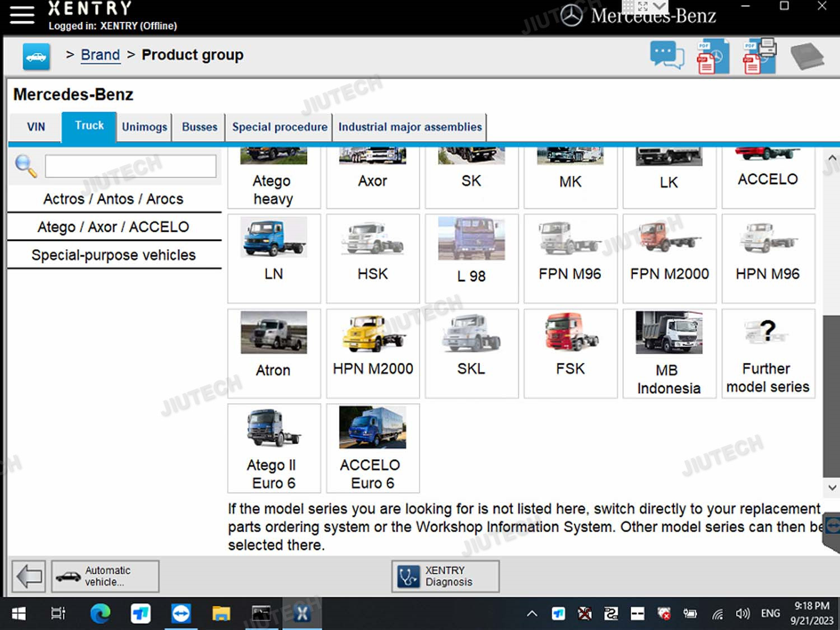Open the gray book manual icon

(806, 57)
